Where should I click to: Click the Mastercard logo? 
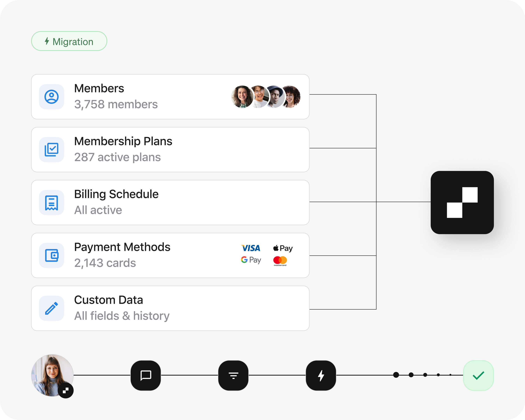280,261
